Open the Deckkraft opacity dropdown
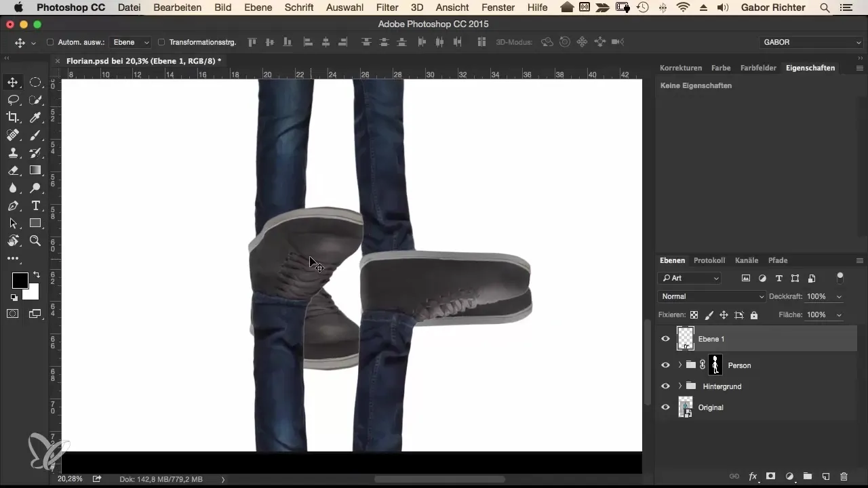Image resolution: width=868 pixels, height=488 pixels. (840, 296)
